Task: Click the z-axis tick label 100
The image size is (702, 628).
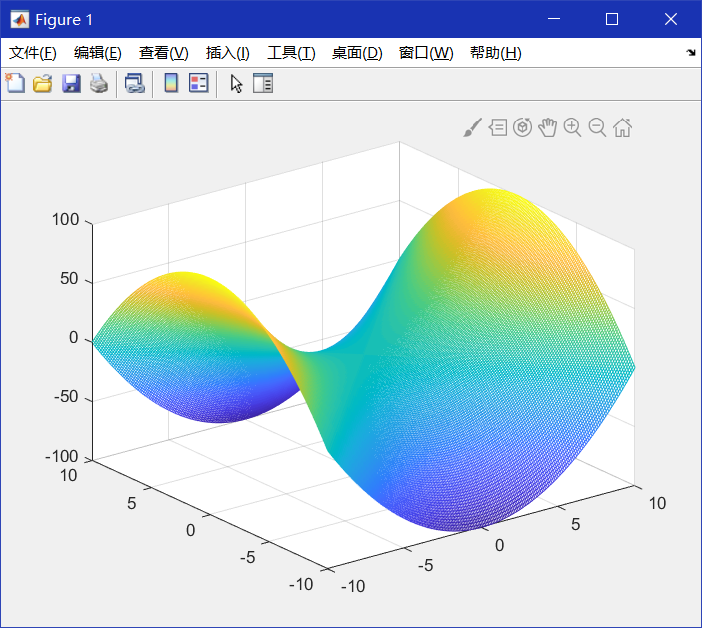Action: point(65,220)
